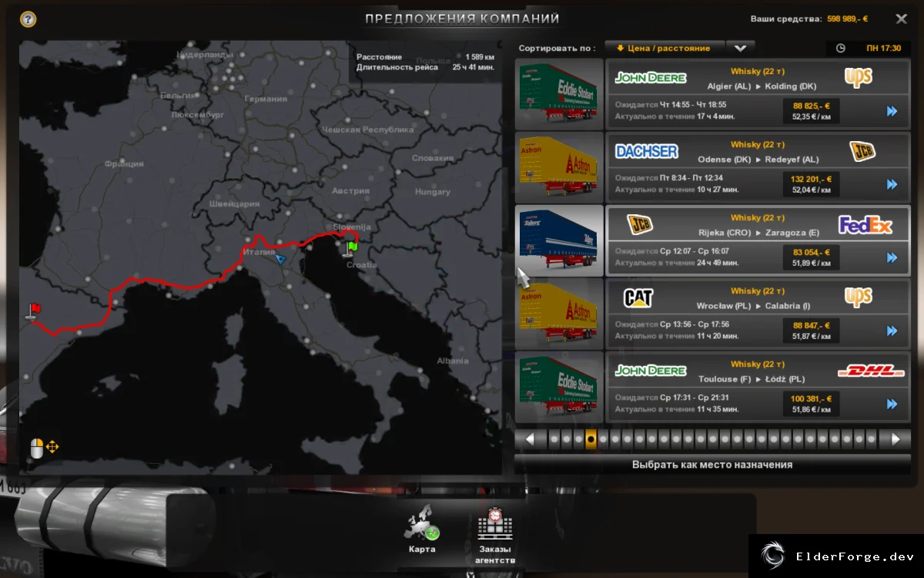Close the company offers window
The width and height of the screenshot is (924, 578).
pyautogui.click(x=901, y=18)
